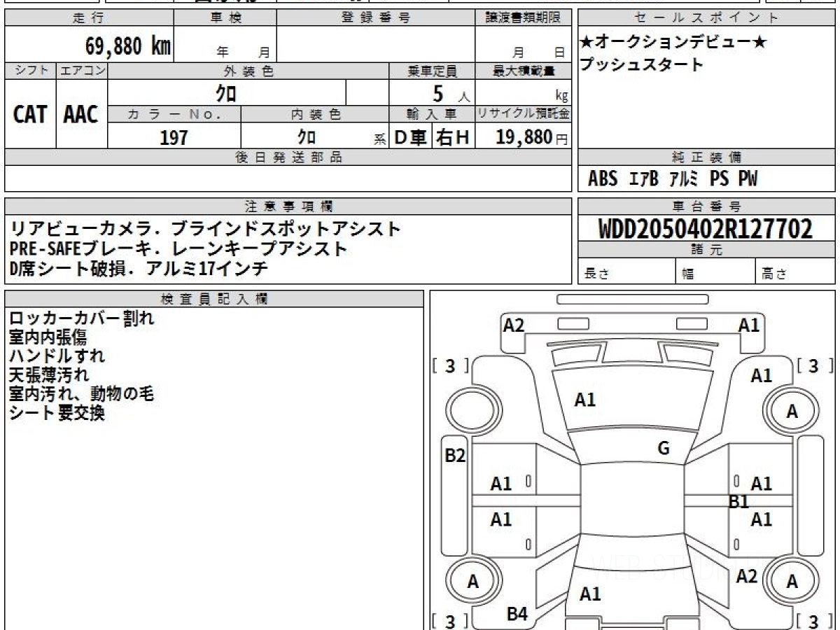The image size is (840, 630).
Task: Select the 後日発送部品 header
Action: point(288,157)
